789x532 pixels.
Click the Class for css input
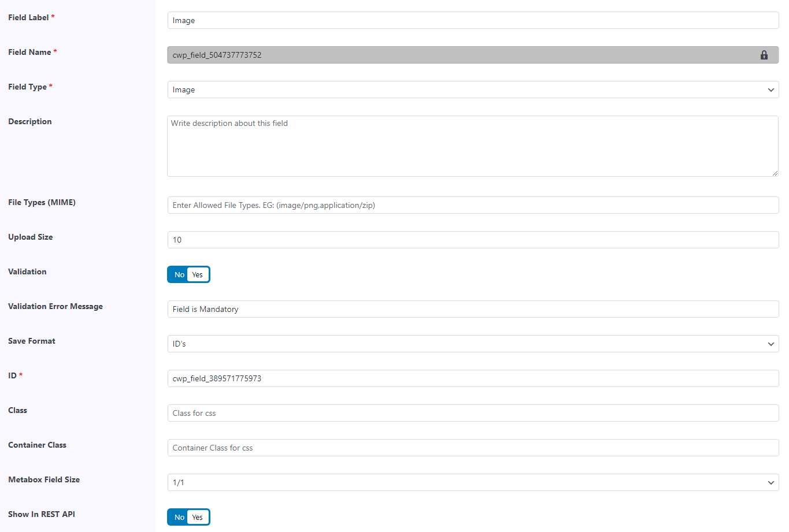(x=473, y=413)
